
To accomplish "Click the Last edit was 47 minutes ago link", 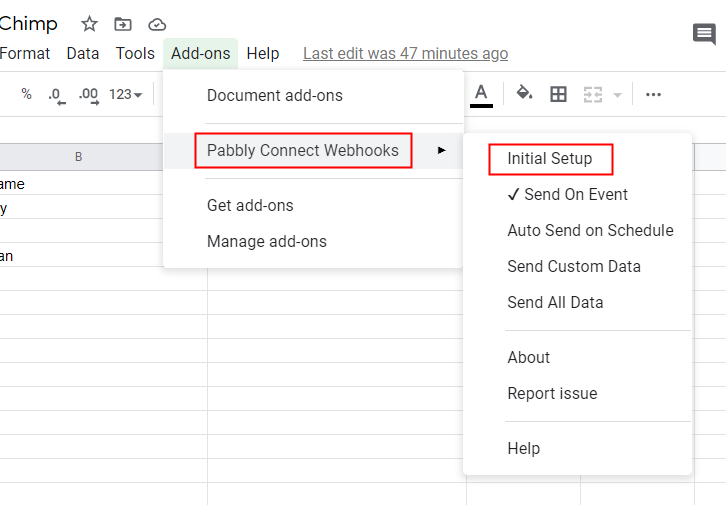I will [405, 54].
